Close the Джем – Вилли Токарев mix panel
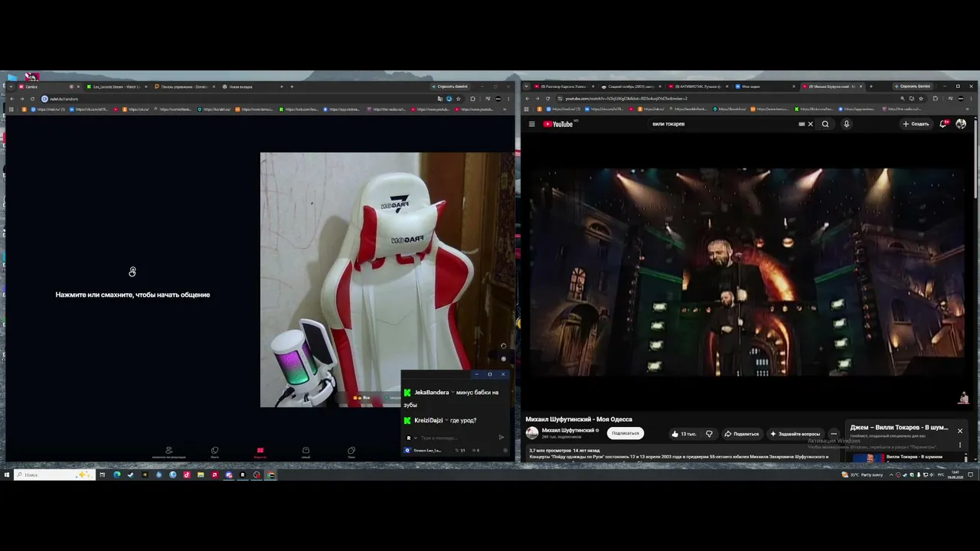Viewport: 980px width, 551px height. 959,431
